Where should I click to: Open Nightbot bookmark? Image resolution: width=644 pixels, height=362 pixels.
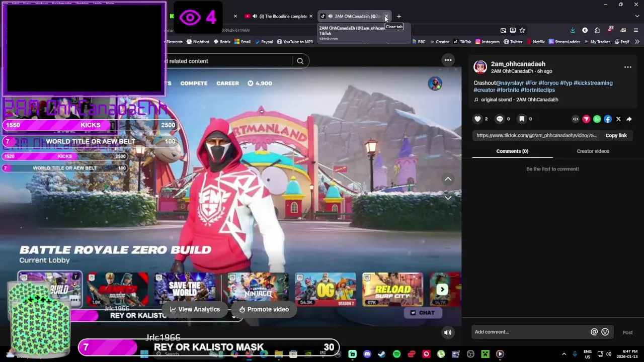tap(198, 42)
